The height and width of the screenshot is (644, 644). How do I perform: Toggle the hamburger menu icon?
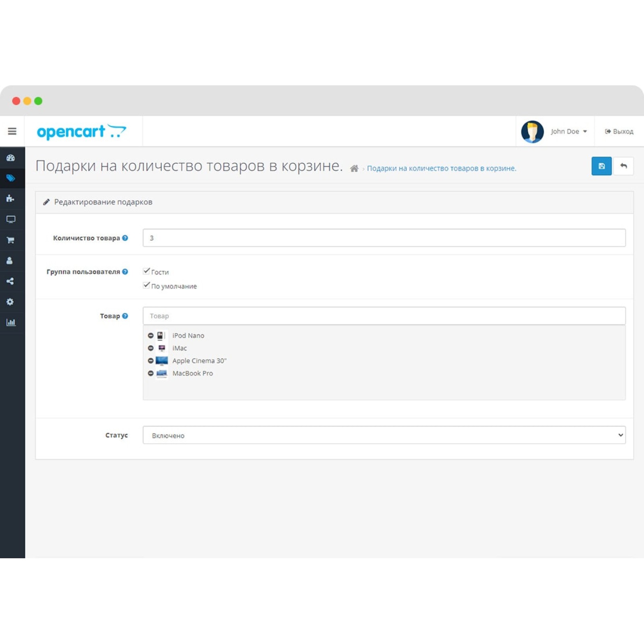[x=12, y=131]
